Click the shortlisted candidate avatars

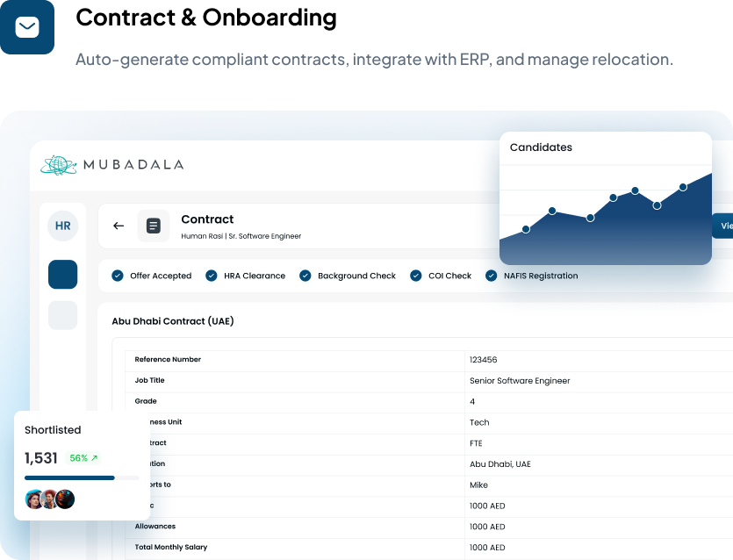point(50,499)
